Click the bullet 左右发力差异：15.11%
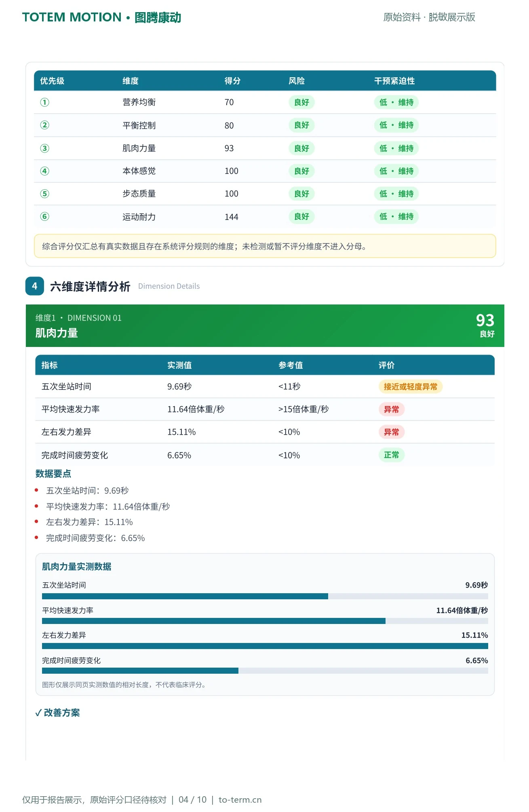This screenshot has width=529, height=812. point(89,522)
